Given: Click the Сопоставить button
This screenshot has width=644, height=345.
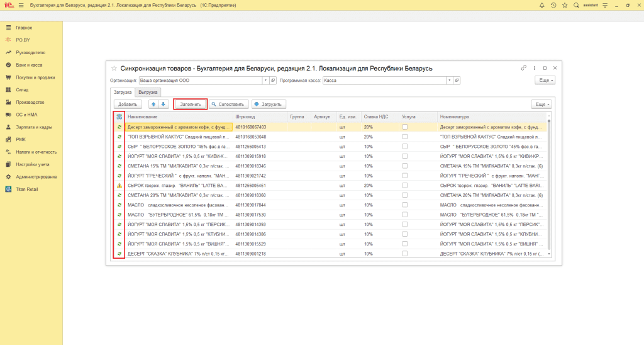Looking at the screenshot, I should pyautogui.click(x=229, y=105).
